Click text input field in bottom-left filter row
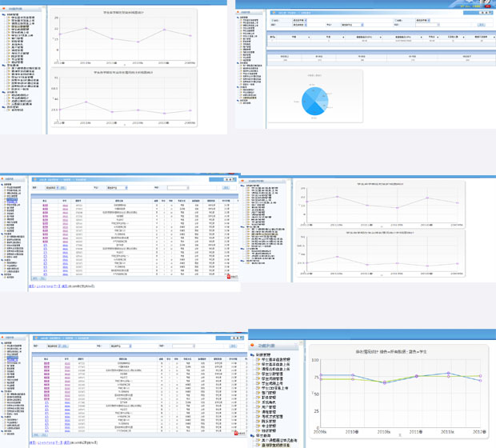 click(x=183, y=346)
